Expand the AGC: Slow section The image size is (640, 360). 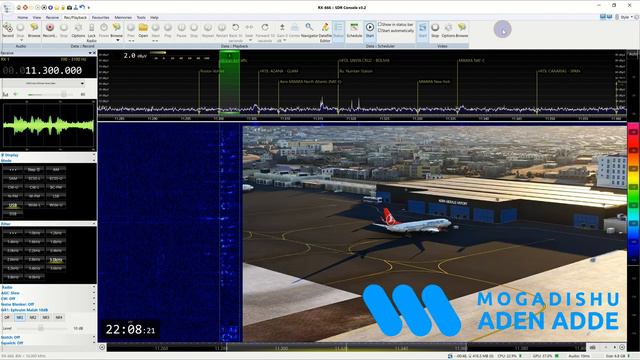click(93, 293)
